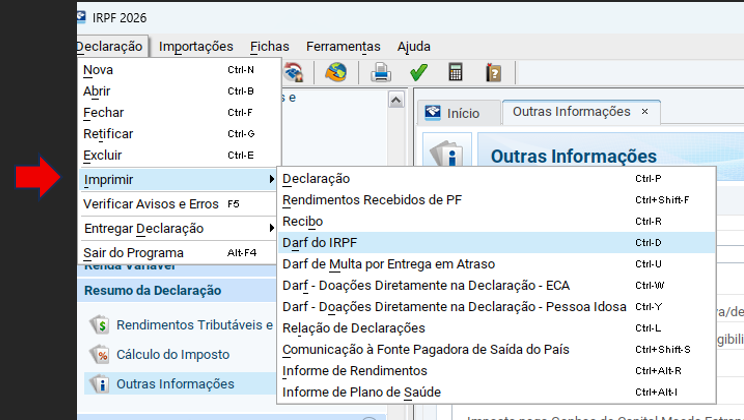Open the Importações menu
744x420 pixels.
point(196,46)
